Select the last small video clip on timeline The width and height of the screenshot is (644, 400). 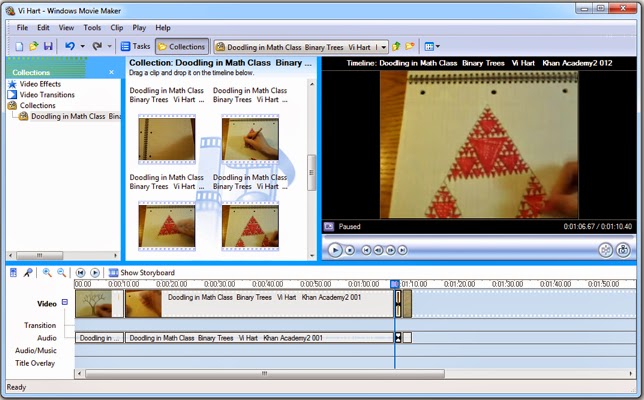(x=407, y=304)
